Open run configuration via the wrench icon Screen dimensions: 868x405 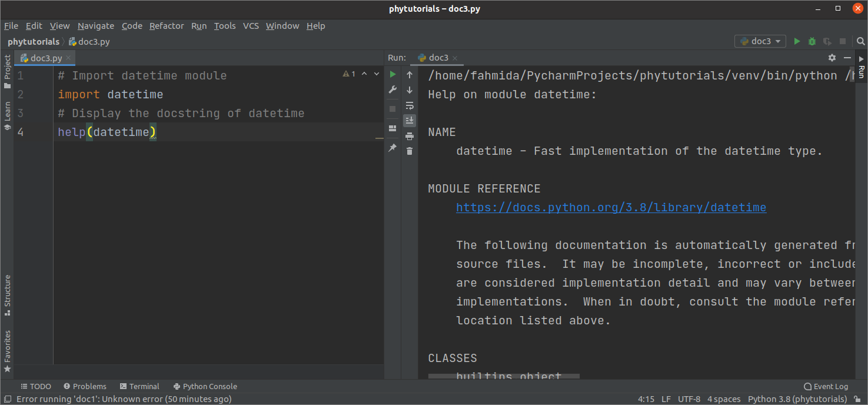click(393, 89)
